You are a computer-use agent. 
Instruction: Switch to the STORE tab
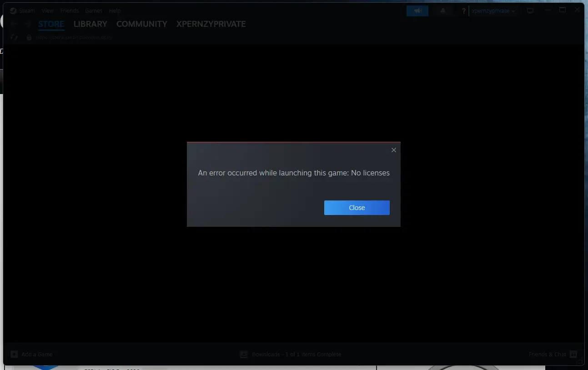51,24
